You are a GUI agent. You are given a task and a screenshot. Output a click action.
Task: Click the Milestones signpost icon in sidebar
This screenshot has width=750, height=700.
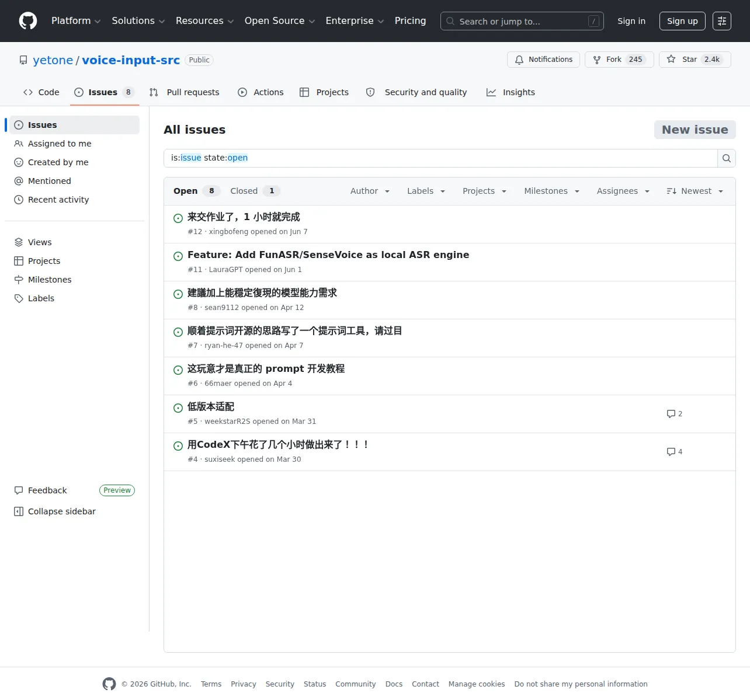pos(19,280)
